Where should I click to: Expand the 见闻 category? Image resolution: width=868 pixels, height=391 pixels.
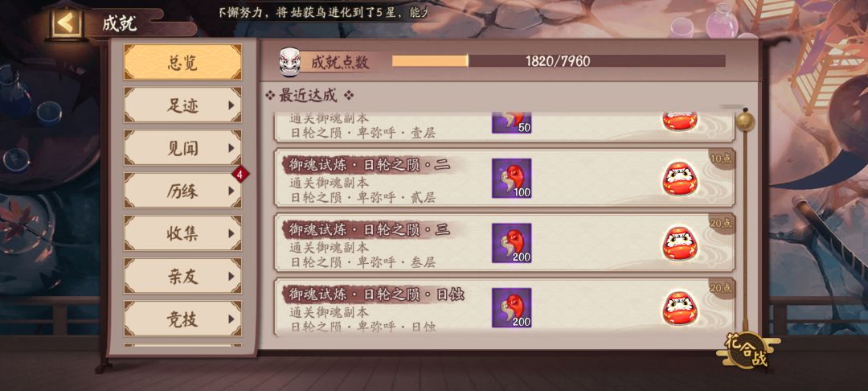[x=182, y=148]
